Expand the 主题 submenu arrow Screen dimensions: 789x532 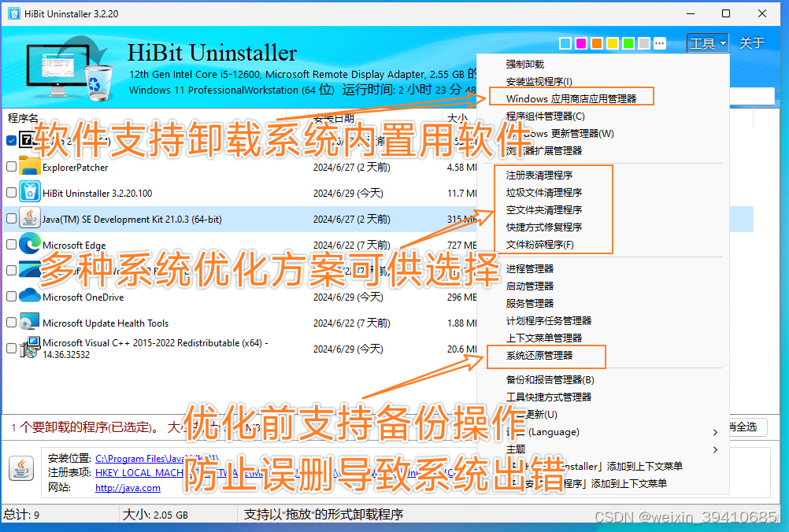[715, 449]
